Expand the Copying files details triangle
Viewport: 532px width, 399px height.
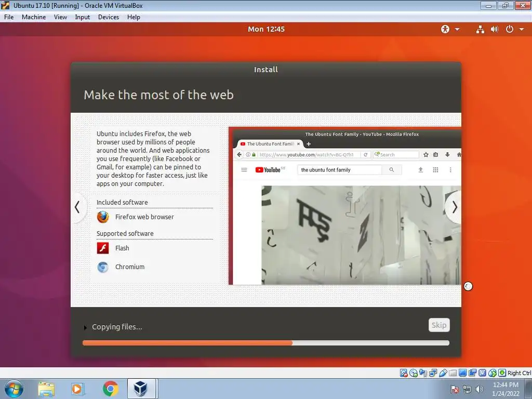tap(85, 327)
